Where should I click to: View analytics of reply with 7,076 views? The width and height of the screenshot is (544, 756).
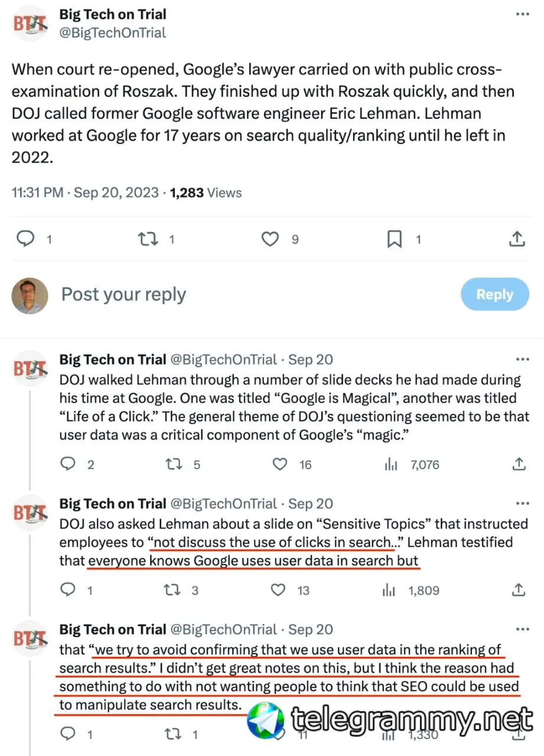click(x=391, y=465)
